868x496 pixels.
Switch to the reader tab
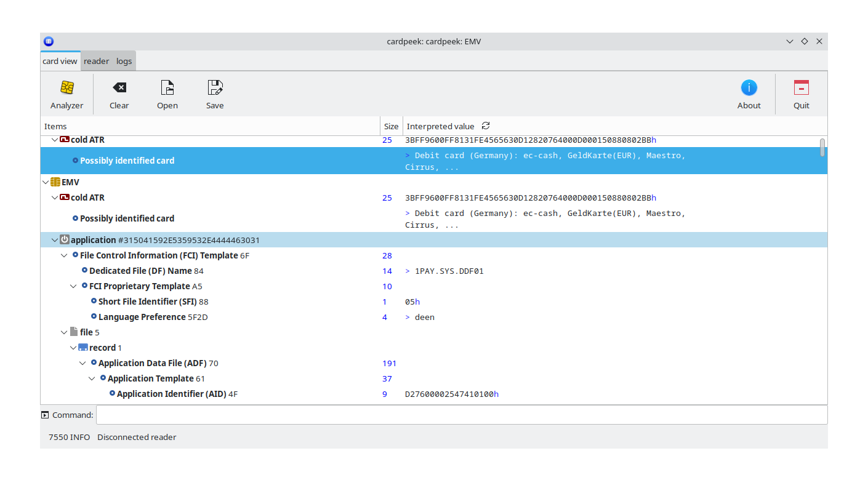pyautogui.click(x=96, y=61)
